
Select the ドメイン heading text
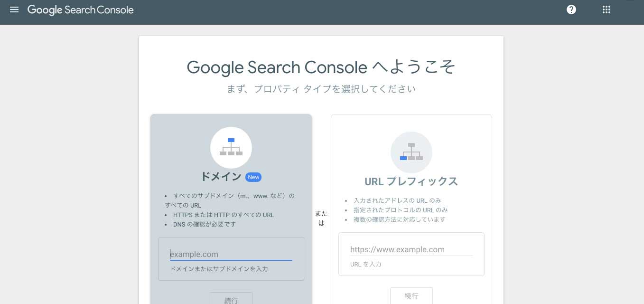221,177
